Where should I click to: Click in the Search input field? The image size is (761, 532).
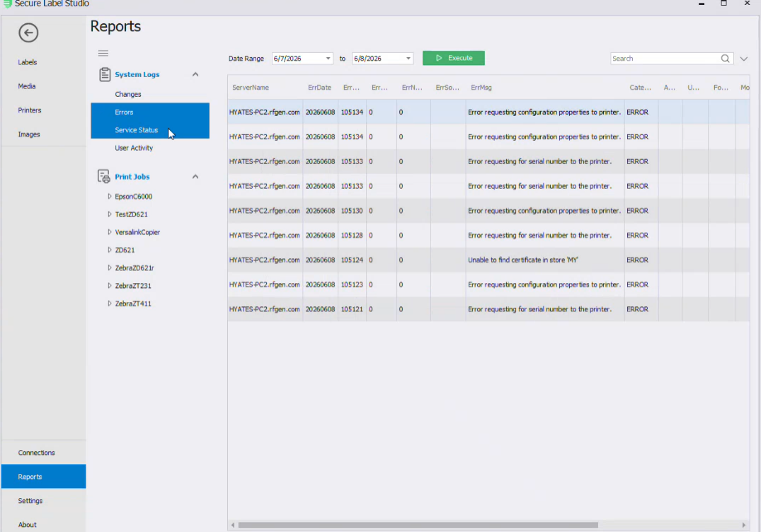[665, 59]
